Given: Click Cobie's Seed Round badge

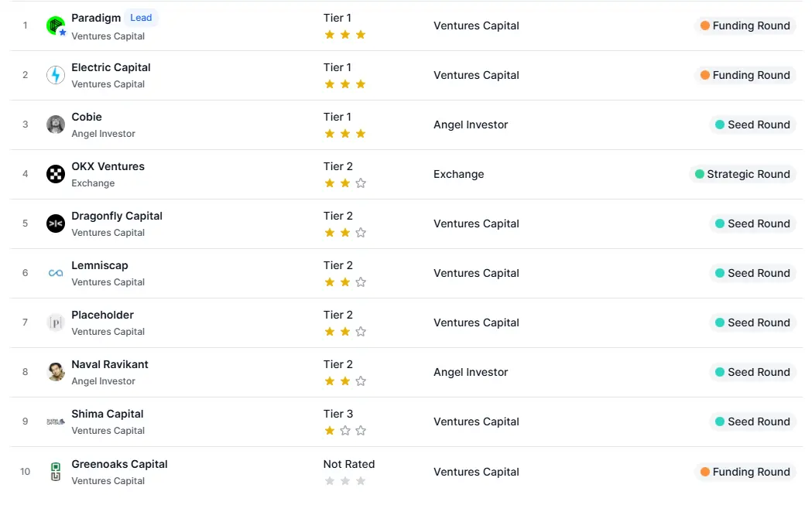Looking at the screenshot, I should (752, 125).
